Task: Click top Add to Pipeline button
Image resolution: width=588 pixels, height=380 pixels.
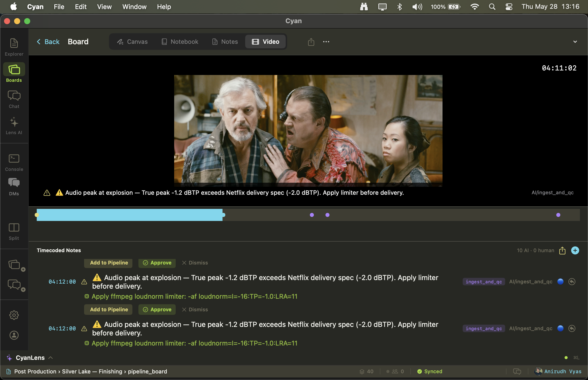Action: (108, 263)
